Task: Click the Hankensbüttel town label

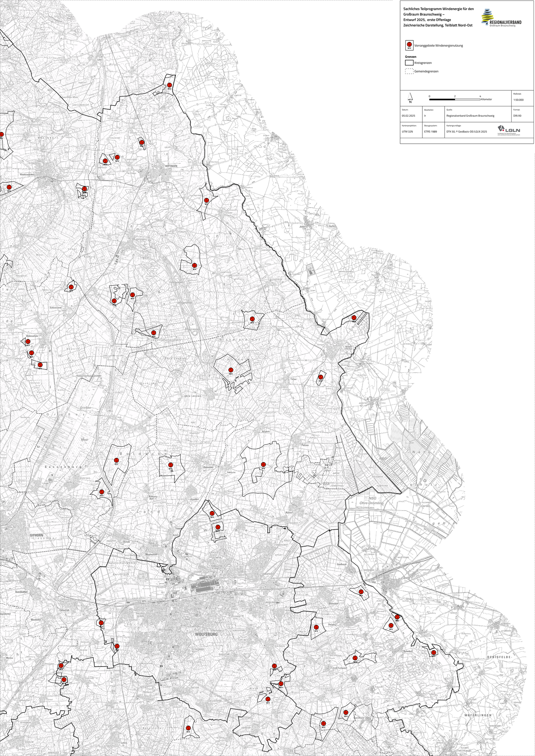Action: 27,174
